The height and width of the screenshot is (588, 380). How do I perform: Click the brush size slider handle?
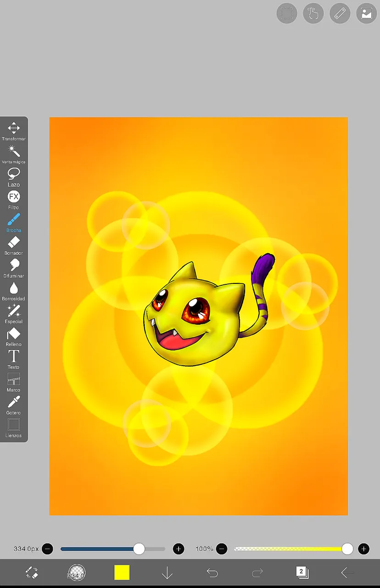139,548
